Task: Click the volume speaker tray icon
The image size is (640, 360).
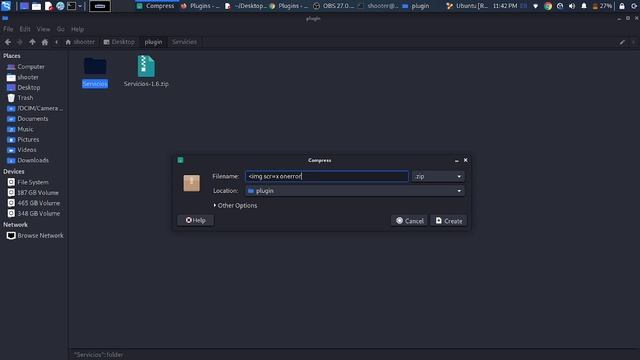Action: (x=572, y=6)
